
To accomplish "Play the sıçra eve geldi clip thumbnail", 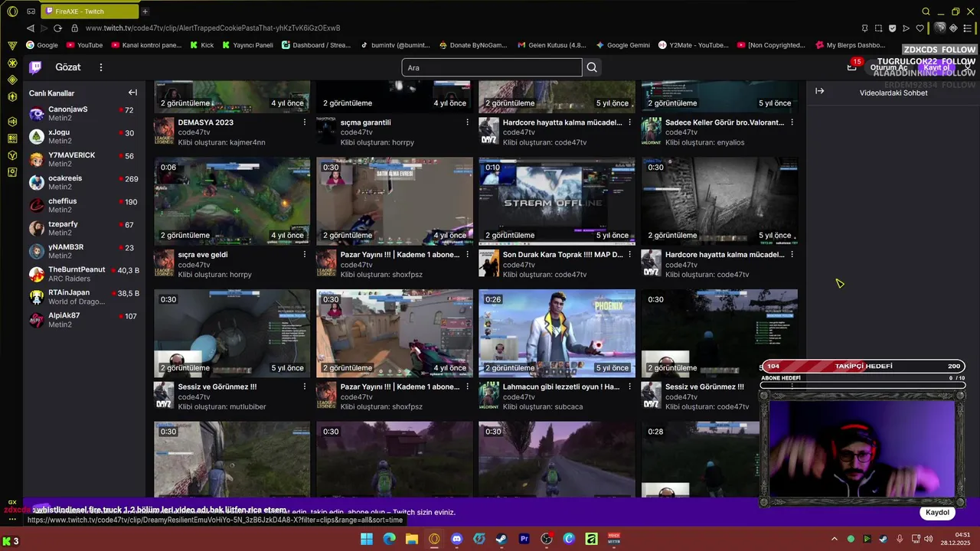I will click(232, 201).
